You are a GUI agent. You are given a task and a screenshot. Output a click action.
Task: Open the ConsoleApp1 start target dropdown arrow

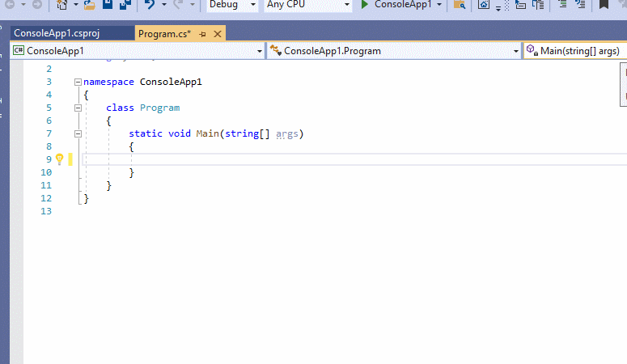tap(439, 5)
